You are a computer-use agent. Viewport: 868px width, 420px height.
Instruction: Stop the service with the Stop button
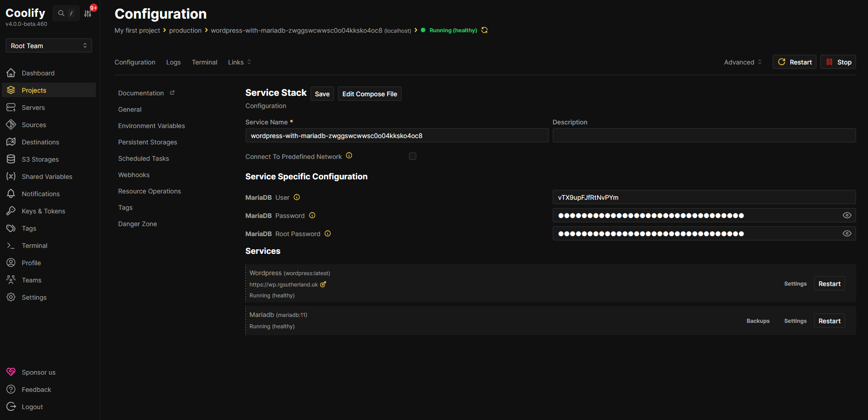coord(838,62)
